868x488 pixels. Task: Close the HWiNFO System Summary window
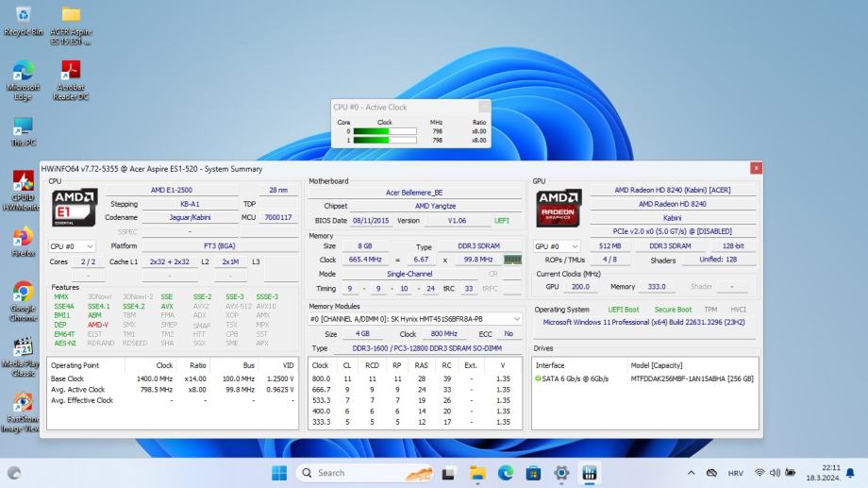[756, 168]
